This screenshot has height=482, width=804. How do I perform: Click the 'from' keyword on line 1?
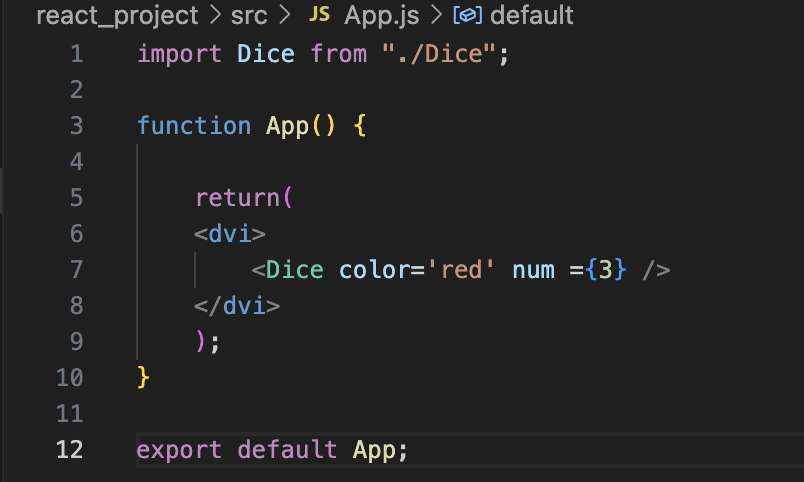[x=338, y=54]
